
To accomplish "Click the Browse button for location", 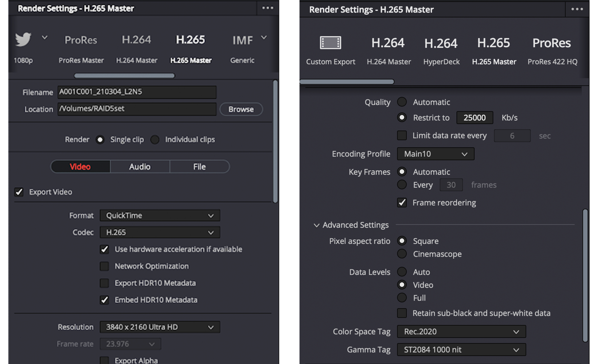I will pos(241,109).
